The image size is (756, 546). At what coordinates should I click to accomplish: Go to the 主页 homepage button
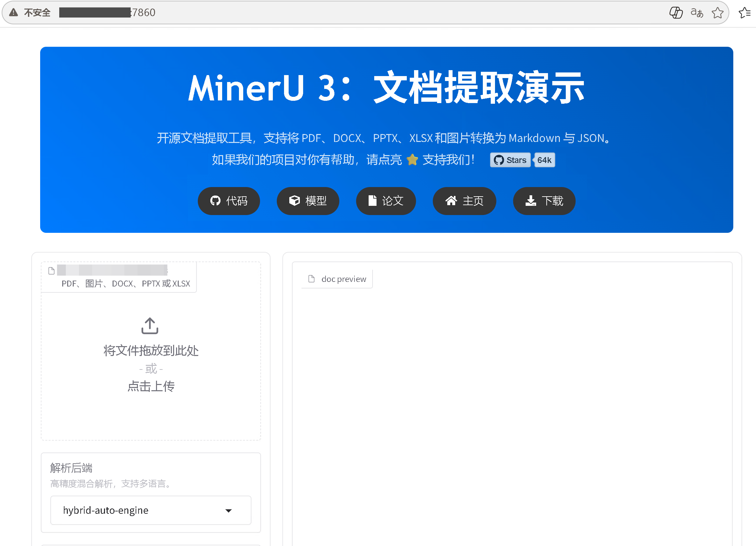(x=464, y=201)
